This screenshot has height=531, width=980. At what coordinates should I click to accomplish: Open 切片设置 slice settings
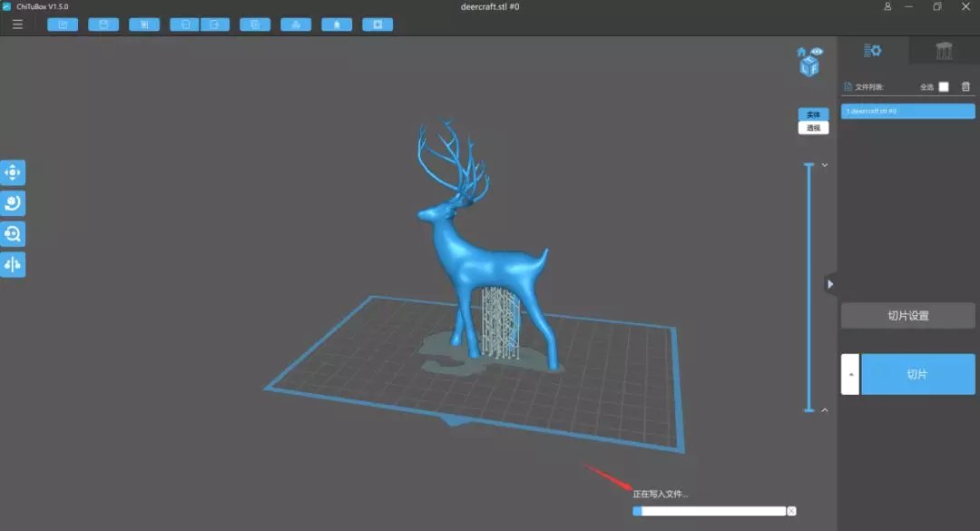pyautogui.click(x=907, y=316)
